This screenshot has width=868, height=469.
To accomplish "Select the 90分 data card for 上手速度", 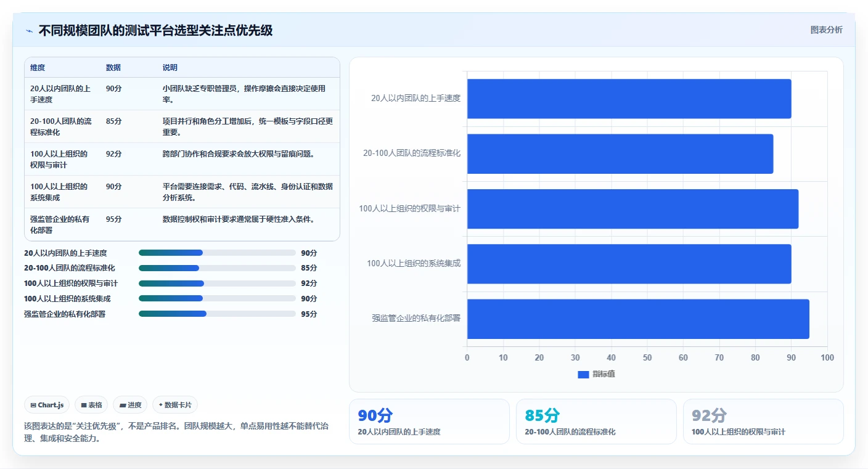I will 429,422.
